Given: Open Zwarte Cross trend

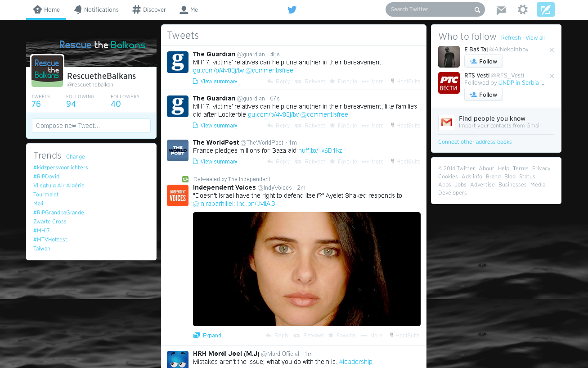Looking at the screenshot, I should (x=50, y=222).
